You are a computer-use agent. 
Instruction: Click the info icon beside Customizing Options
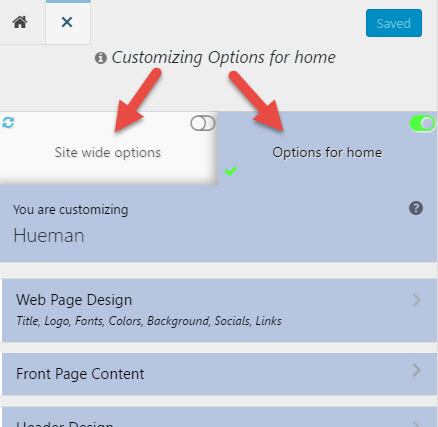[x=100, y=58]
